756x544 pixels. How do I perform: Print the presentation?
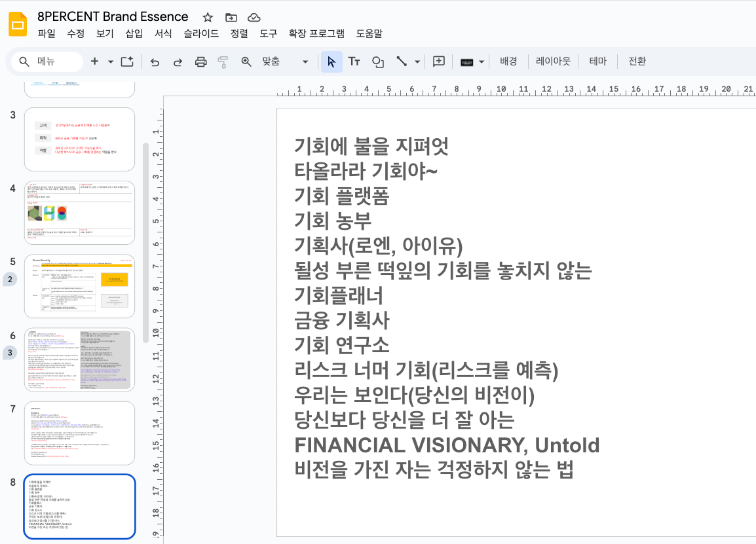pos(200,62)
